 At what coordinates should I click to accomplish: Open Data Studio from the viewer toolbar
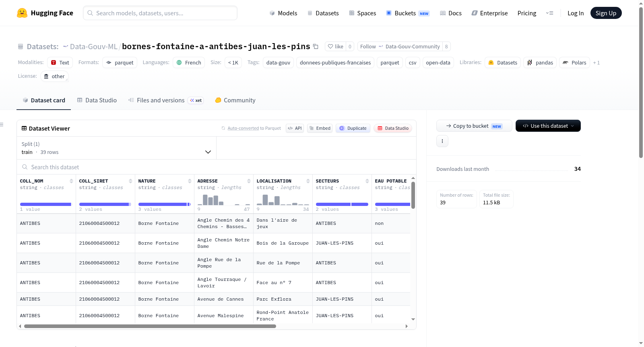pos(393,128)
